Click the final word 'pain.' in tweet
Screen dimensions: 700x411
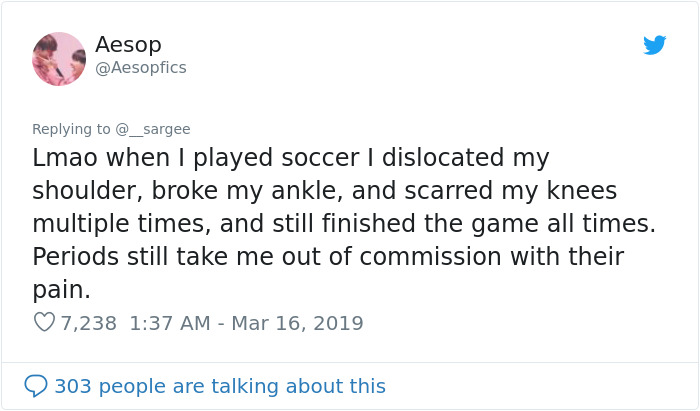click(62, 290)
